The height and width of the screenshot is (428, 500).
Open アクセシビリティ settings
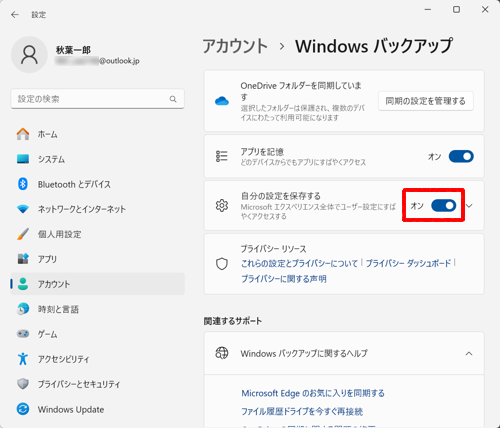(97, 359)
